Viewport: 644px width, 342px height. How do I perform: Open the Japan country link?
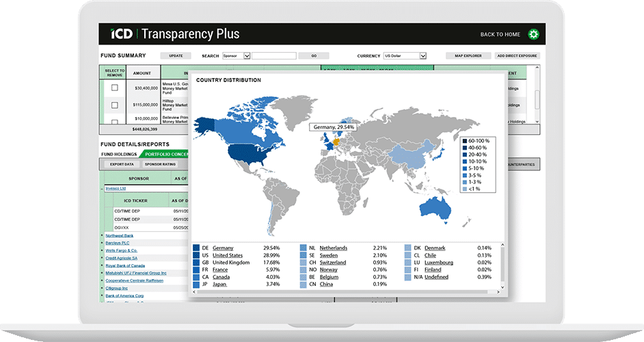click(x=219, y=284)
